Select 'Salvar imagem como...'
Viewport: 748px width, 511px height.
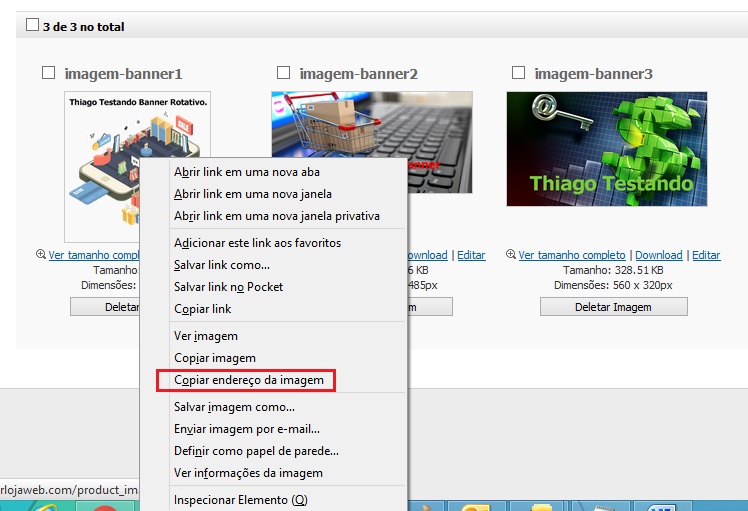click(234, 407)
